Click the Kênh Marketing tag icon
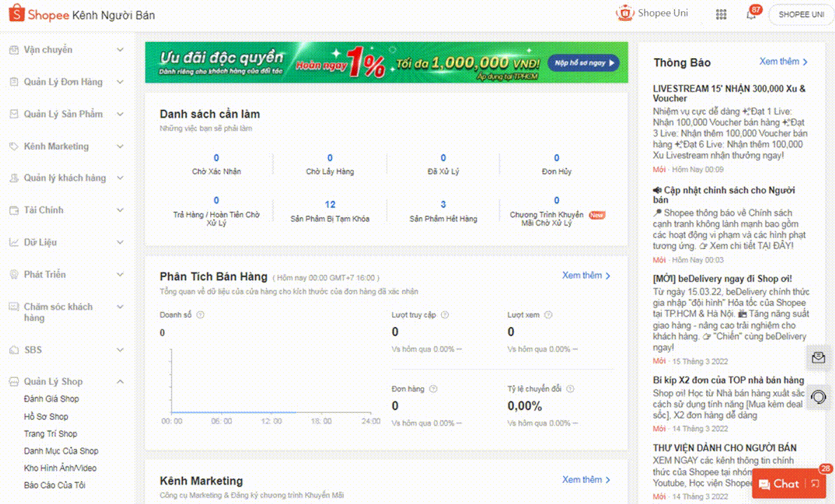Screen dimensions: 835x504 [14, 146]
